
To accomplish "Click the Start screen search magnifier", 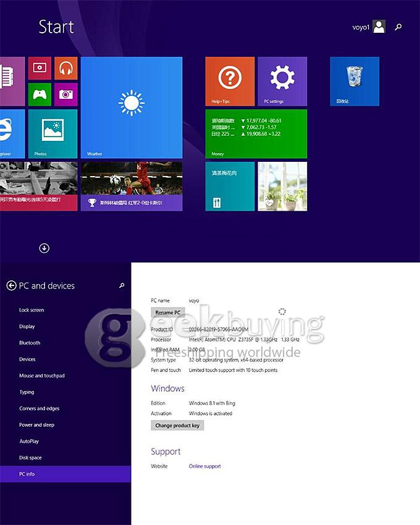I will point(398,27).
